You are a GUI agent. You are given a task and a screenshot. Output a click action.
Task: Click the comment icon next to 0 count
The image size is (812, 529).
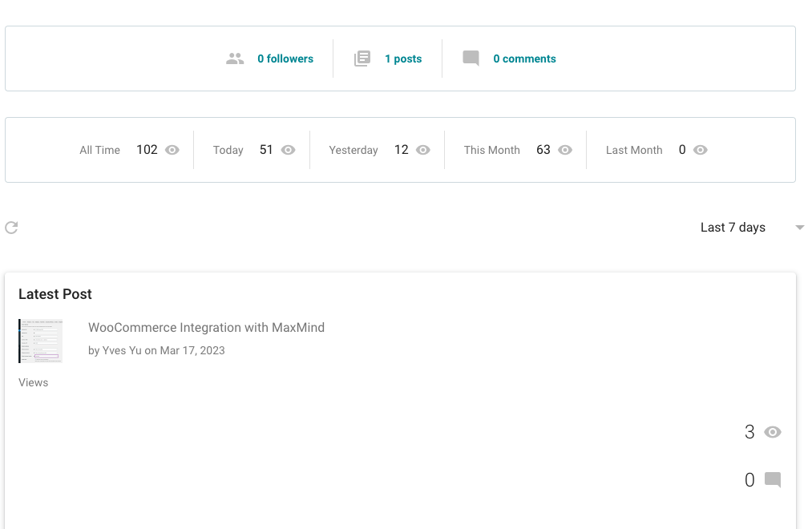(x=773, y=480)
